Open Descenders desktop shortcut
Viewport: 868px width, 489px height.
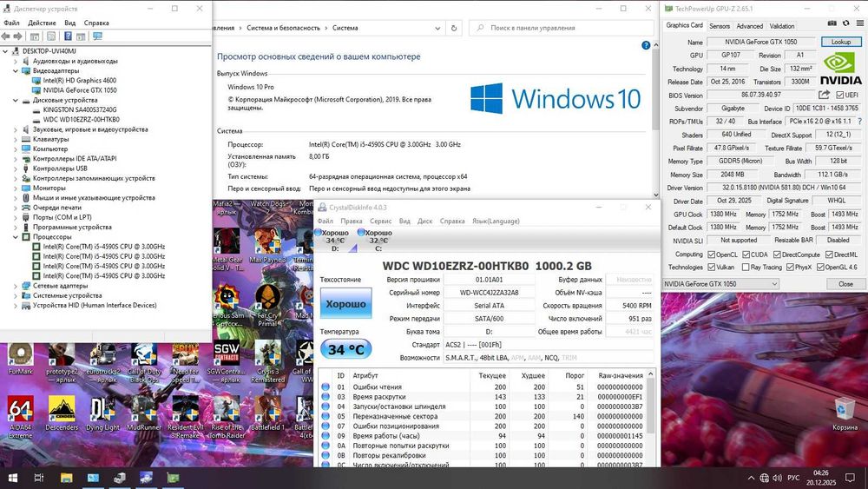click(62, 413)
